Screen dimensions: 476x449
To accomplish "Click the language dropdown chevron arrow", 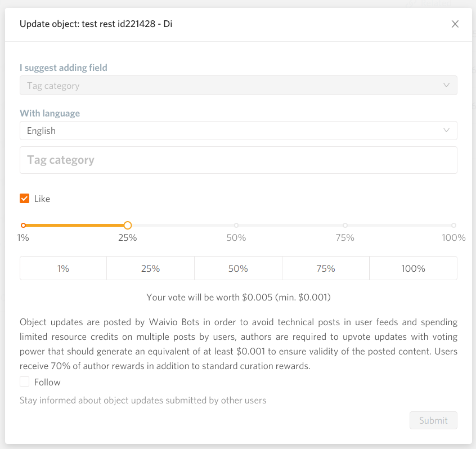I will point(446,130).
